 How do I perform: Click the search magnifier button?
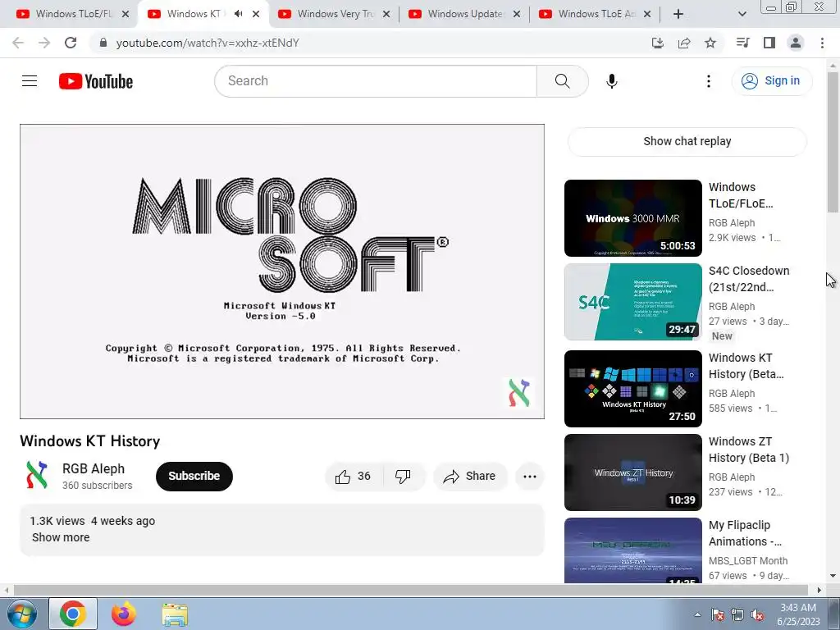coord(563,81)
